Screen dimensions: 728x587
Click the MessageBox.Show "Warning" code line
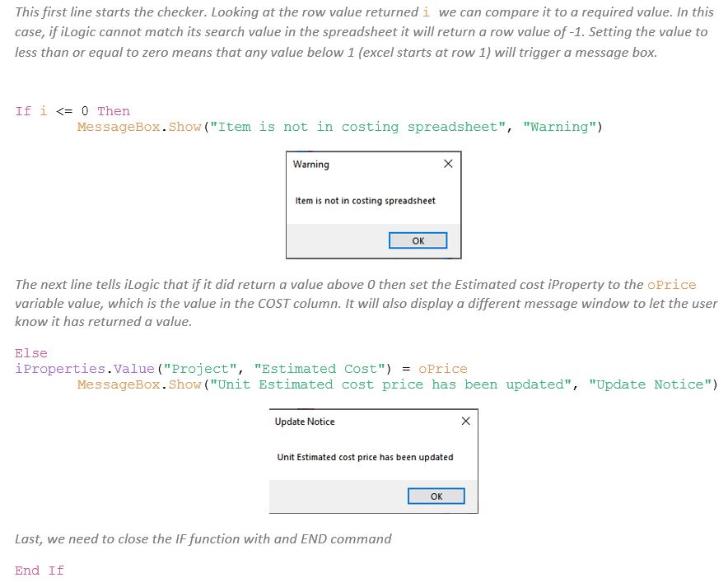[340, 127]
